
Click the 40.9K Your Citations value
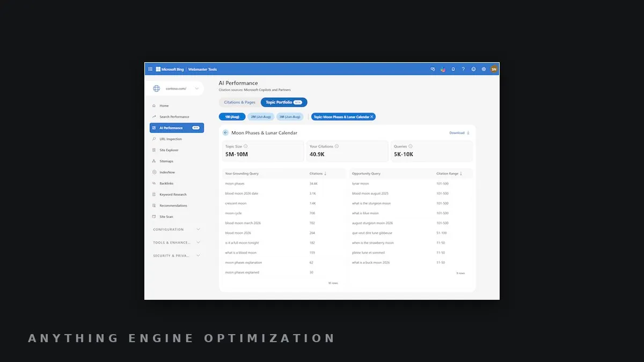point(317,154)
